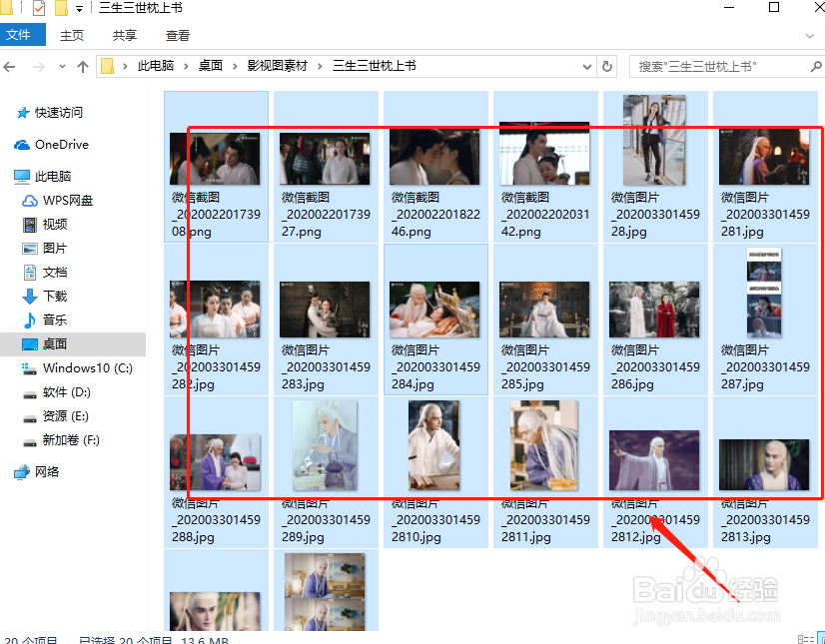
Task: Expand path chevron after 影视图素材
Action: [x=320, y=66]
